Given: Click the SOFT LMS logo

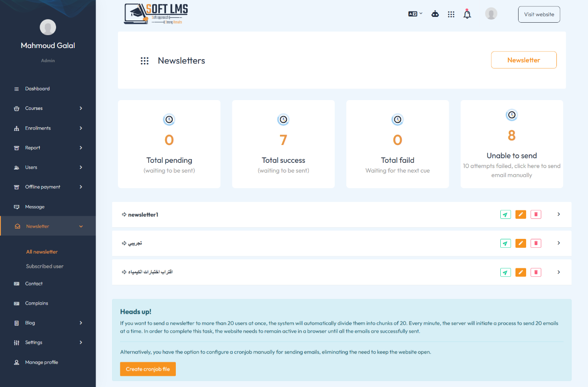Looking at the screenshot, I should [x=156, y=14].
